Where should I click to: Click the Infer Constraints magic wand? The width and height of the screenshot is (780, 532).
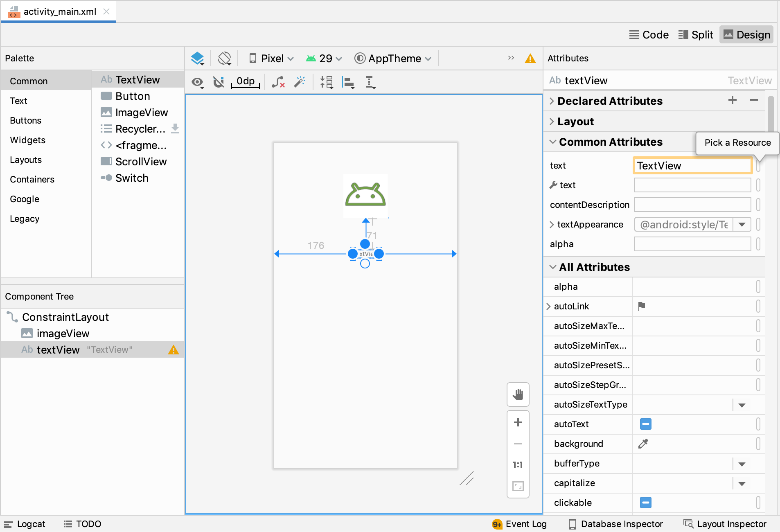point(300,82)
